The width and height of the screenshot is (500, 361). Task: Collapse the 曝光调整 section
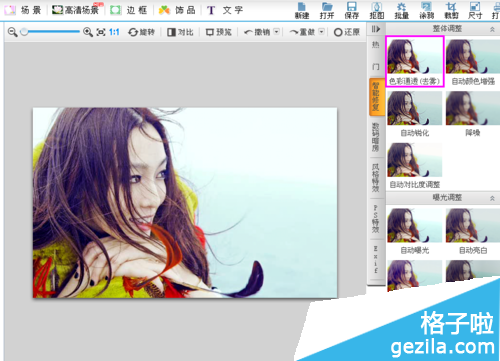click(x=492, y=198)
